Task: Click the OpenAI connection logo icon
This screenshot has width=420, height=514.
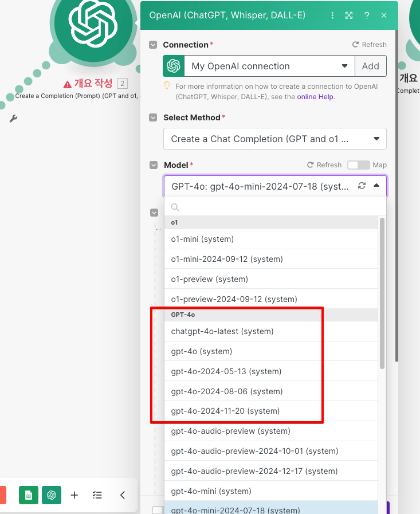Action: click(x=174, y=66)
